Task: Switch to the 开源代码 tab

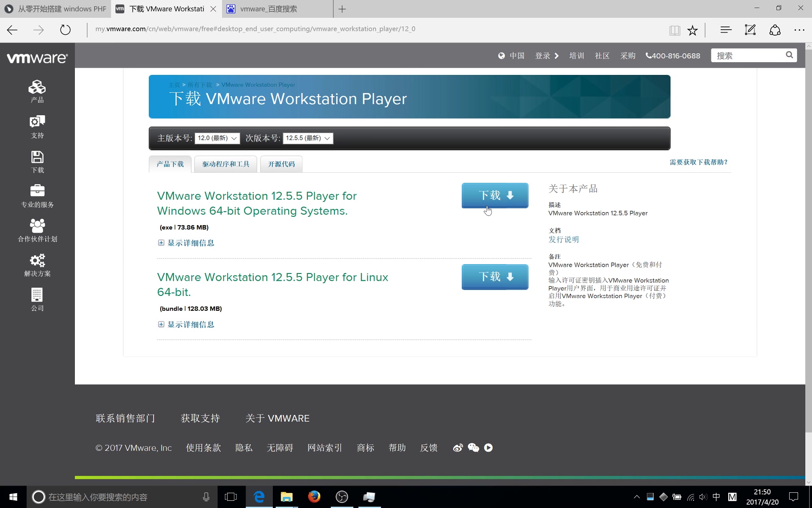Action: click(x=281, y=164)
